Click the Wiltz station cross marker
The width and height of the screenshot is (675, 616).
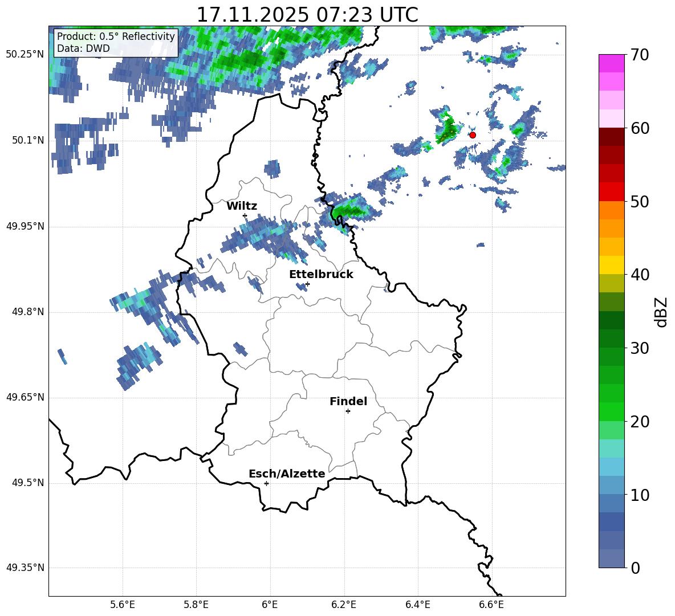coord(245,215)
